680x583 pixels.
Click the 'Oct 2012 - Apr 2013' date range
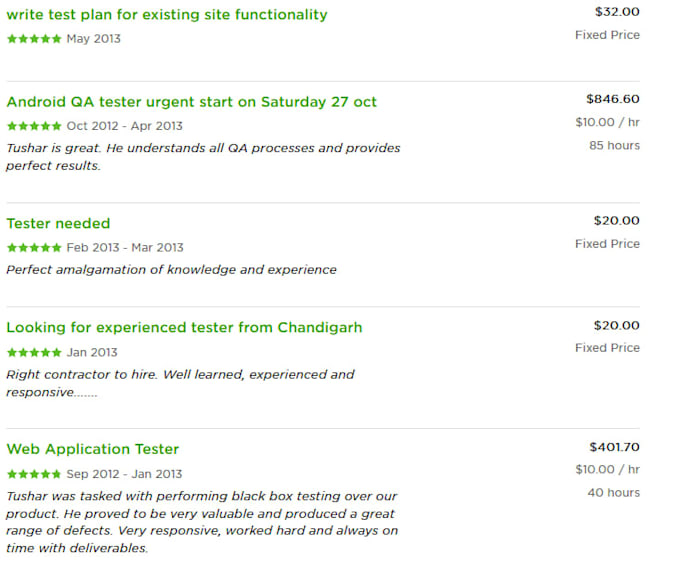[x=124, y=127]
